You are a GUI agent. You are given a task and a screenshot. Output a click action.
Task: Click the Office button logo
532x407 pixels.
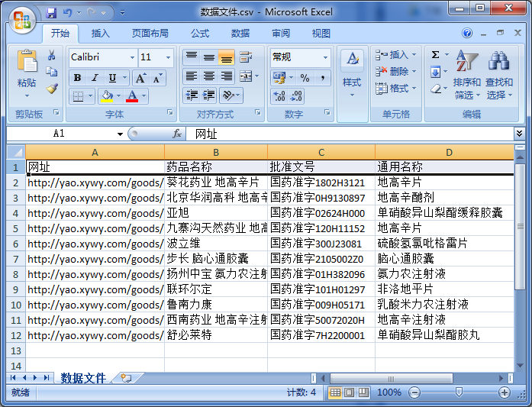tap(22, 20)
